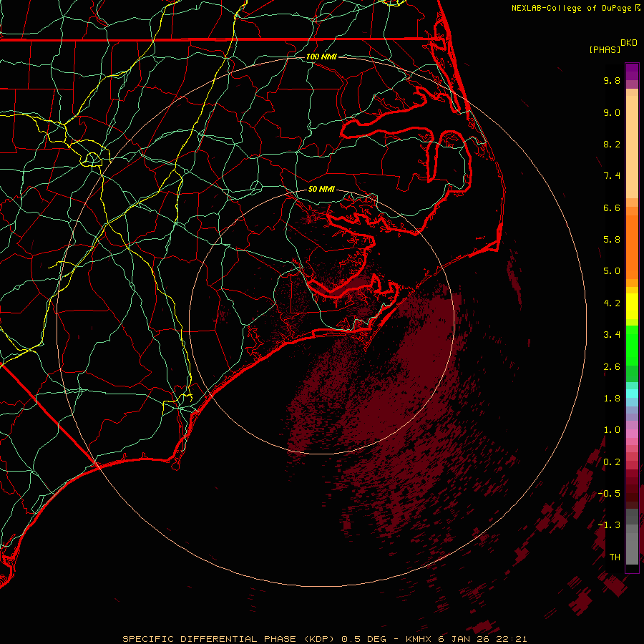Screen dimensions: 644x644
Task: Click the Specific Differential Phase KDP caption
Action: (325, 639)
